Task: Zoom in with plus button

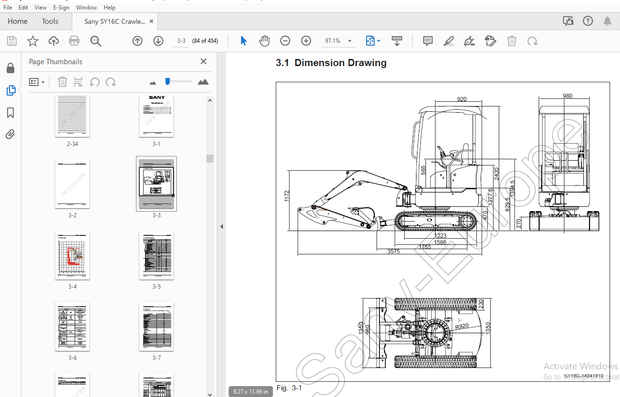Action: click(306, 41)
